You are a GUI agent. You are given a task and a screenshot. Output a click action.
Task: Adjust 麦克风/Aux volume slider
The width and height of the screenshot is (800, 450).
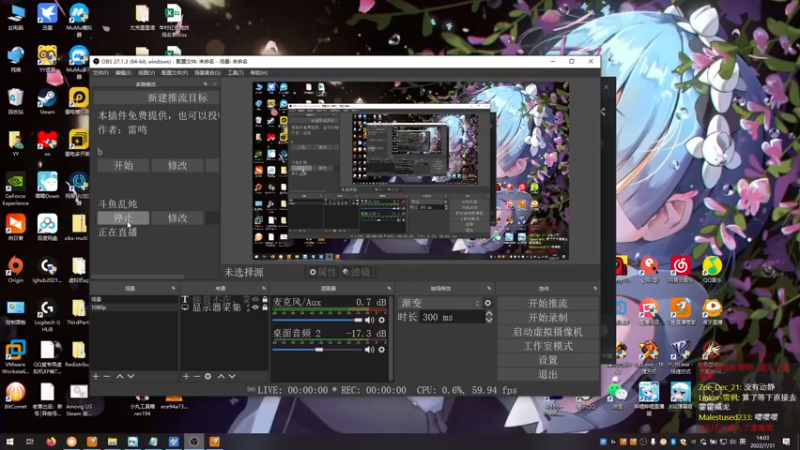click(317, 320)
